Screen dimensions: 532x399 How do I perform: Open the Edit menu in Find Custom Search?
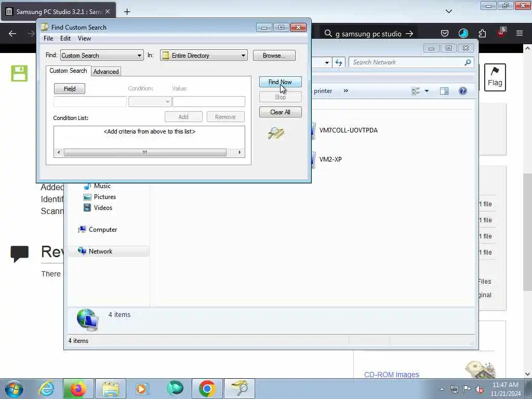tap(65, 38)
